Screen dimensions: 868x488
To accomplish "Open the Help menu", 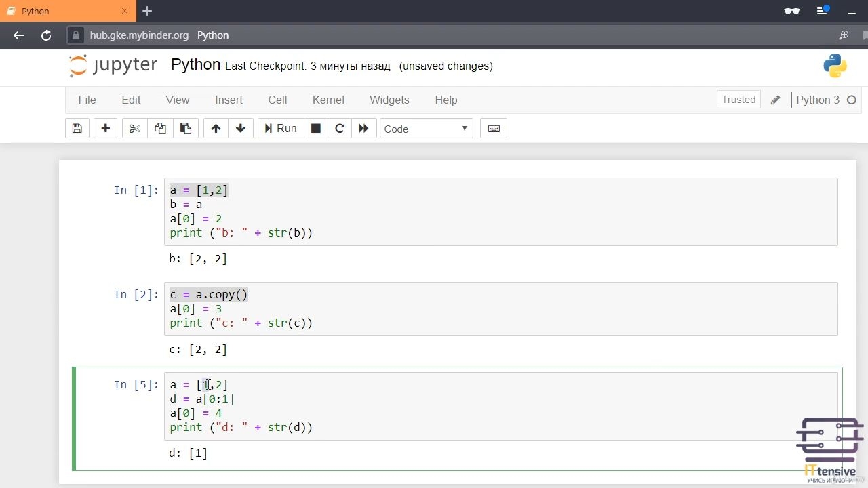I will (446, 100).
